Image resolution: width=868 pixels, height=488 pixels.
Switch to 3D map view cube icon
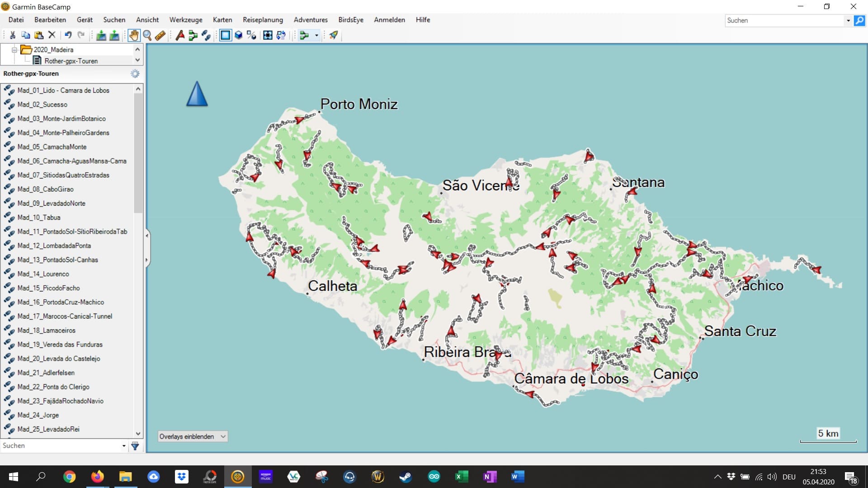click(238, 35)
